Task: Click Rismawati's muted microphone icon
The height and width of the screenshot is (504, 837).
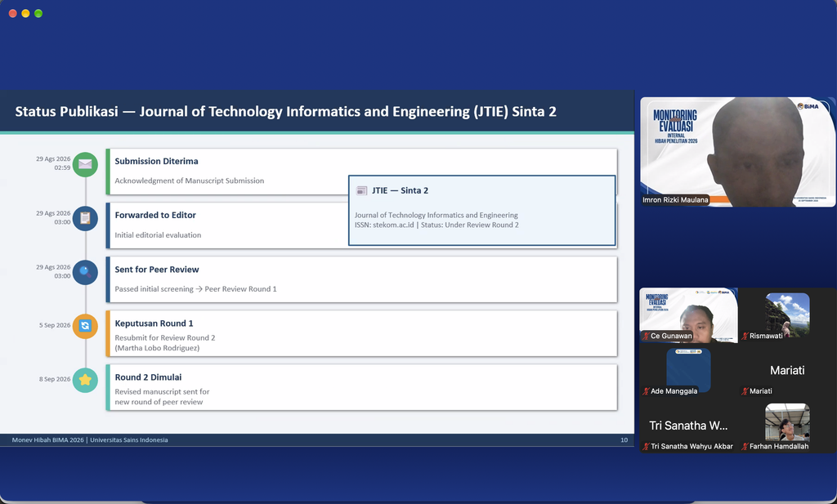Action: tap(745, 336)
